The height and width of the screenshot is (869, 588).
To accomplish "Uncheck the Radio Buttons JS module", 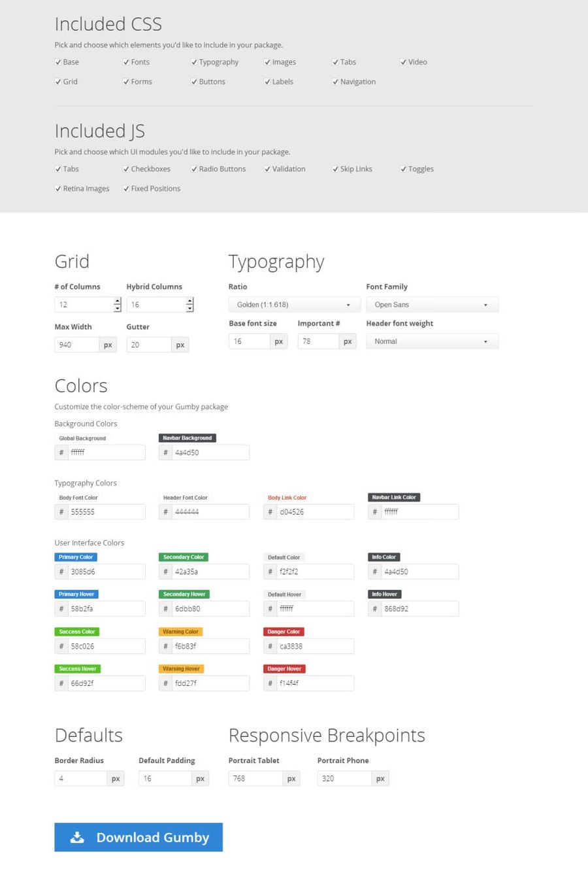I will tap(194, 169).
